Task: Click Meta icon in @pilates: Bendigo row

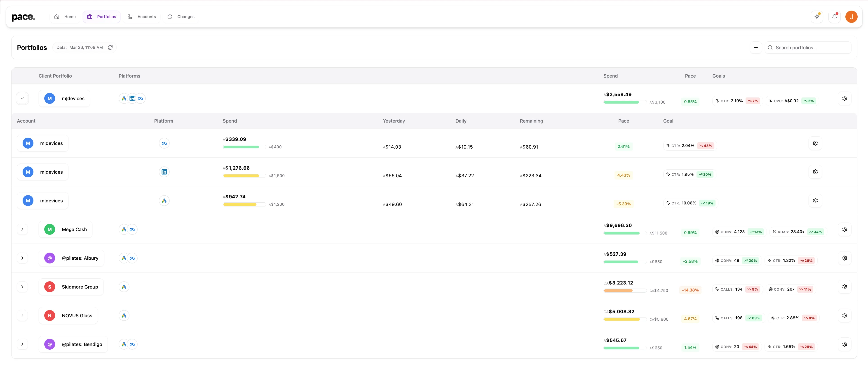Action: click(132, 344)
